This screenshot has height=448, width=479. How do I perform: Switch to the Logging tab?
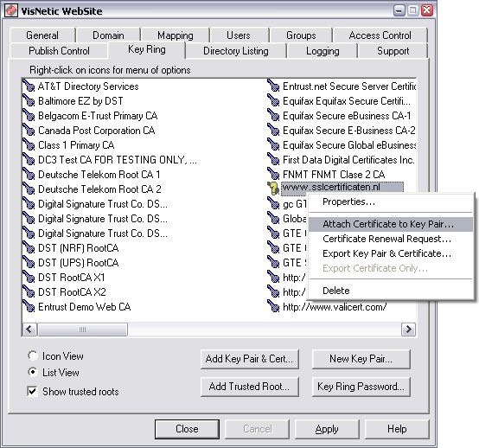[x=323, y=51]
